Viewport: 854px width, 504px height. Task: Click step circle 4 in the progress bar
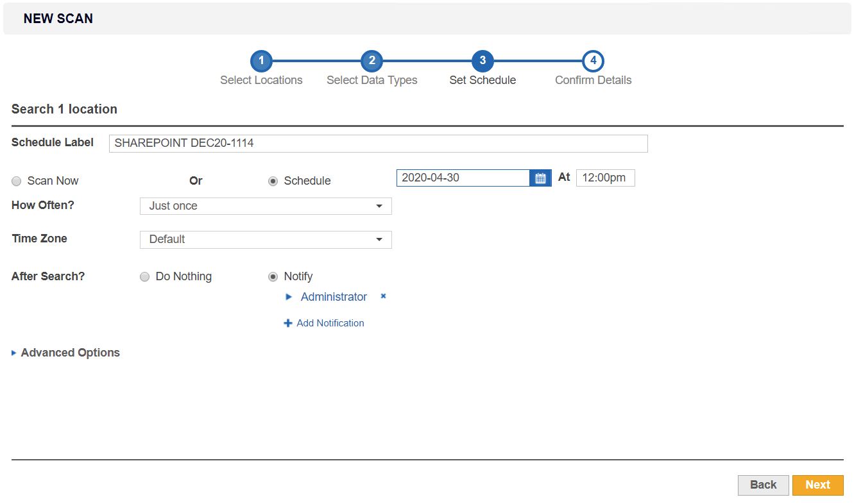[x=593, y=60]
